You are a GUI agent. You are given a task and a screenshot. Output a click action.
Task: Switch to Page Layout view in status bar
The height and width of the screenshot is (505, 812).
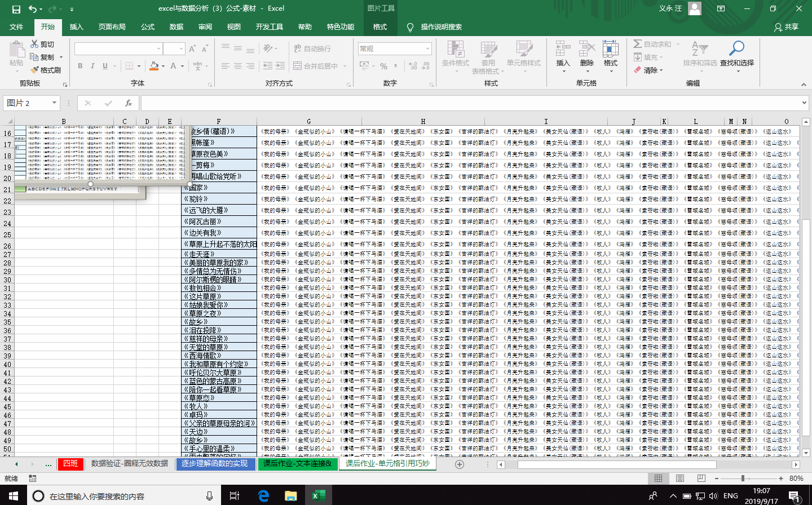pos(679,478)
